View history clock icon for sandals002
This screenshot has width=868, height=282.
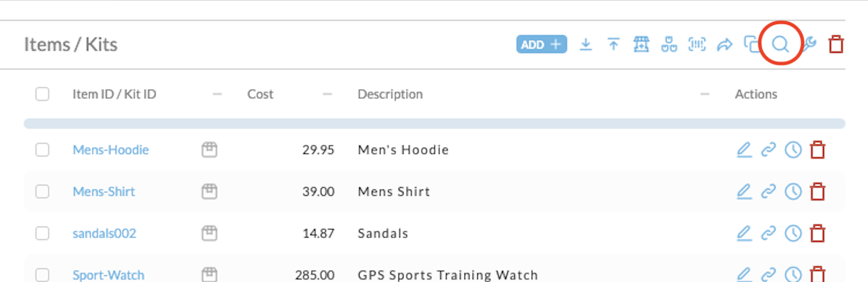coord(794,233)
